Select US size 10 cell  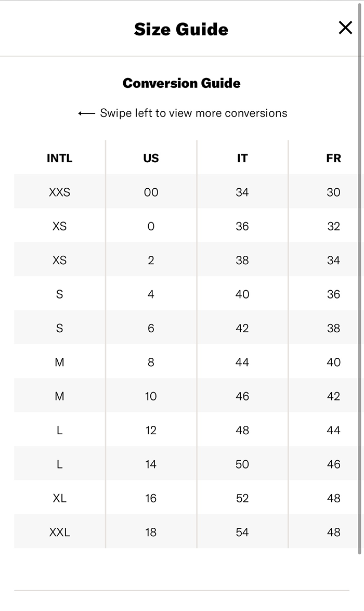pos(151,396)
